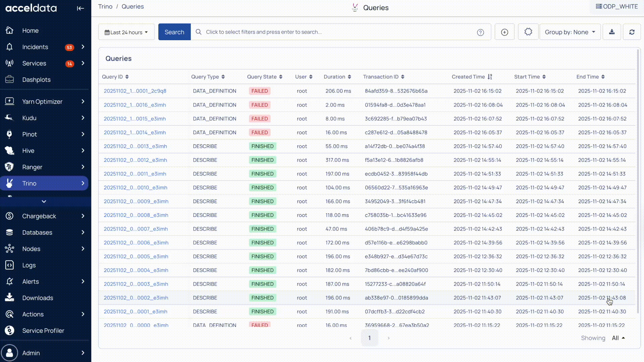
Task: Click the download icon in toolbar
Action: [x=612, y=32]
